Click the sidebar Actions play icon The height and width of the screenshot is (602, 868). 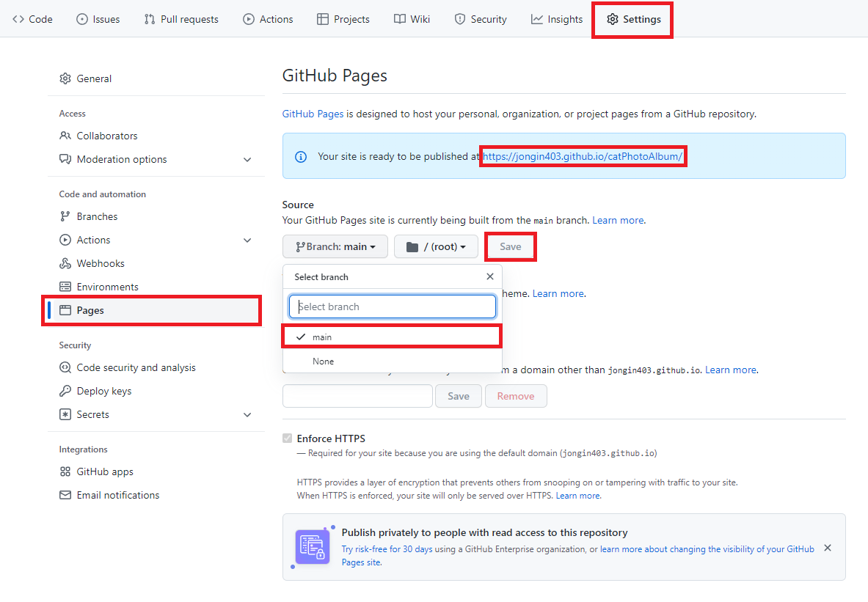pos(65,240)
